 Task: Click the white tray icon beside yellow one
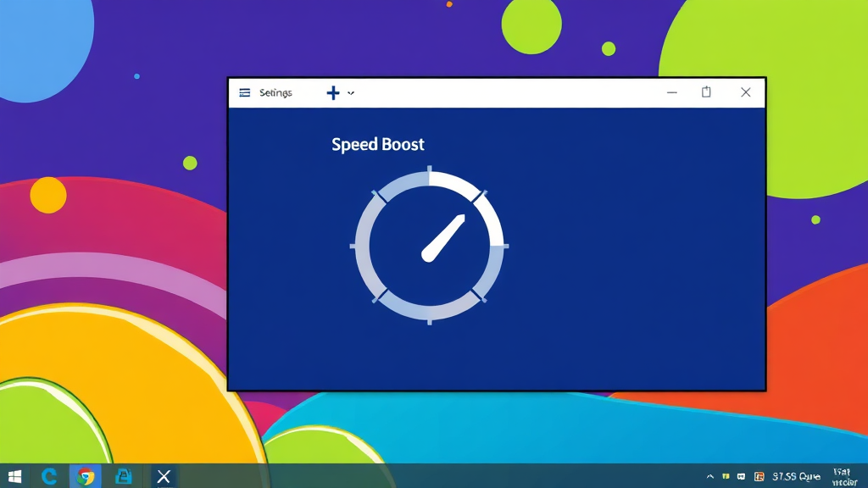[x=742, y=476]
